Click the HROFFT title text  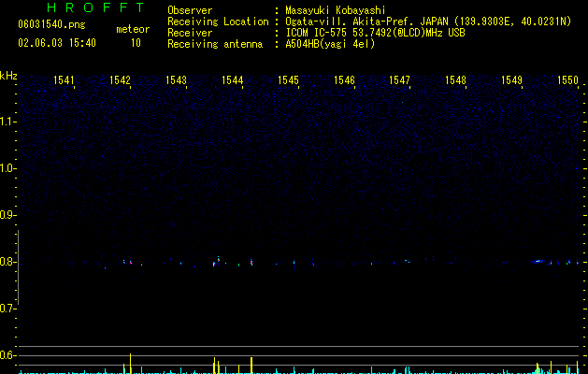tap(96, 7)
